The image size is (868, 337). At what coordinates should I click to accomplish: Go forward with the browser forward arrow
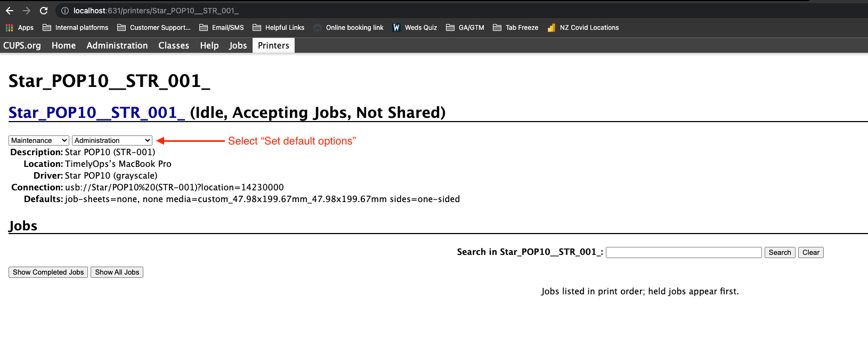coord(27,11)
